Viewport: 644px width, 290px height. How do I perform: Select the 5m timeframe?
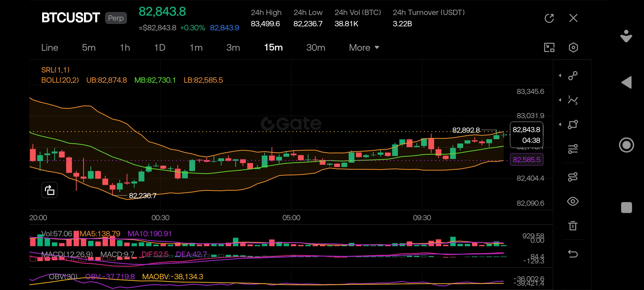click(x=89, y=48)
